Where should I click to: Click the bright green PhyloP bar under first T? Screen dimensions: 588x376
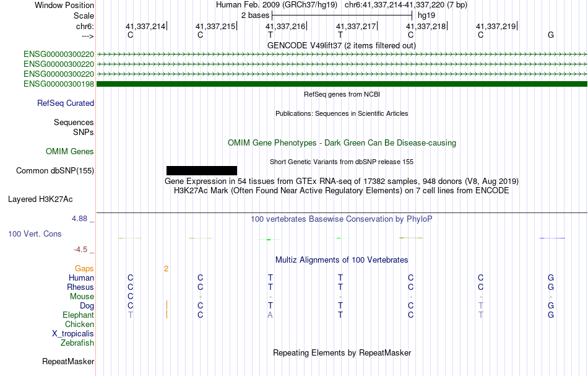click(269, 239)
